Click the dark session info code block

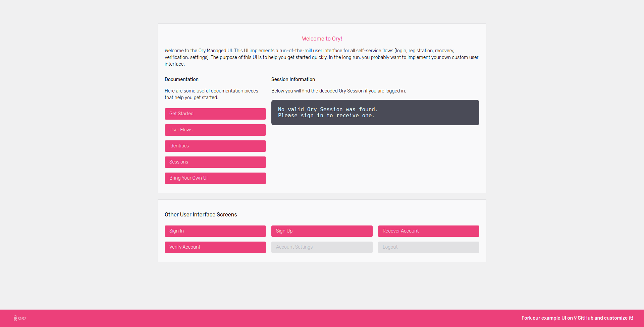click(x=375, y=113)
